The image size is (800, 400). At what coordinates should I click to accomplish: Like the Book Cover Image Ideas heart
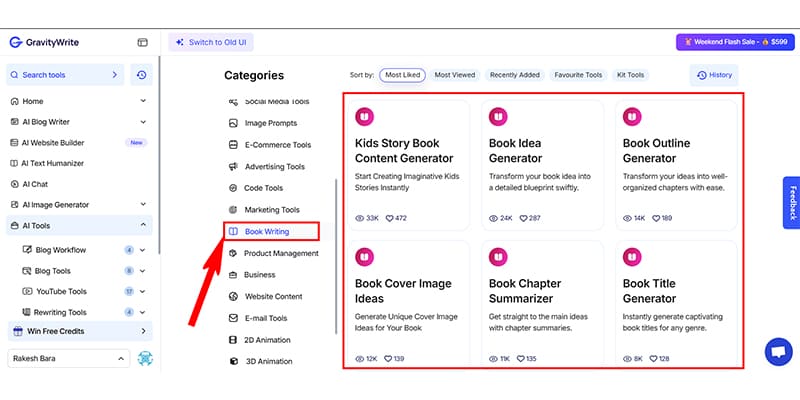[388, 359]
